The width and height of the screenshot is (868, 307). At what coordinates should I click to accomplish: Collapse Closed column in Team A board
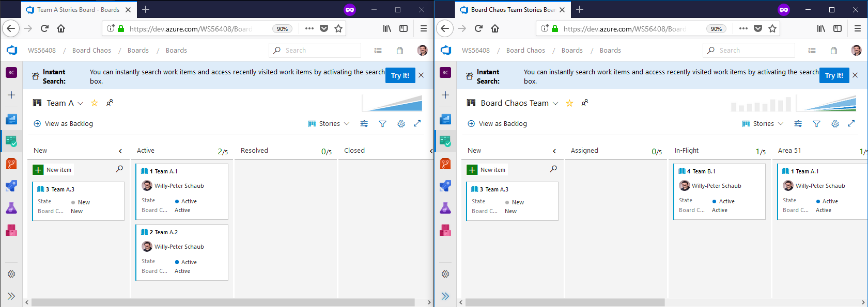coord(431,151)
